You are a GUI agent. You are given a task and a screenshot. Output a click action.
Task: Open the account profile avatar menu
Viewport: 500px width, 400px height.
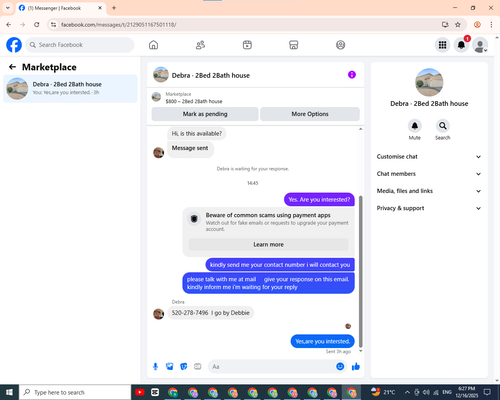click(x=480, y=45)
